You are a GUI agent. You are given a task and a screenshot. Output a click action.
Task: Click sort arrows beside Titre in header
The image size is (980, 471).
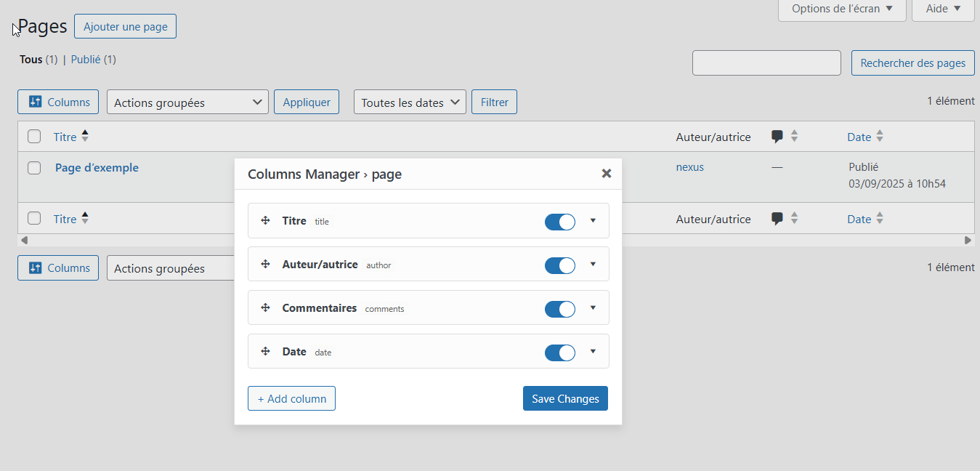(x=85, y=136)
